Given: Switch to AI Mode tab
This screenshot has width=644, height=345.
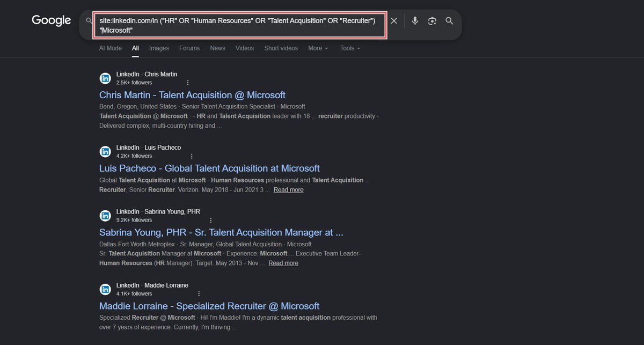Looking at the screenshot, I should click(x=111, y=48).
